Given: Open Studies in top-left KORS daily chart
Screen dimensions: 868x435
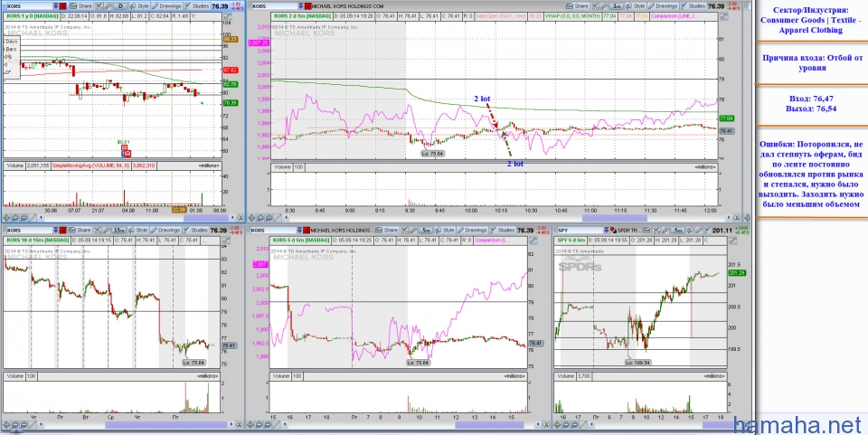Looking at the screenshot, I should (x=196, y=6).
